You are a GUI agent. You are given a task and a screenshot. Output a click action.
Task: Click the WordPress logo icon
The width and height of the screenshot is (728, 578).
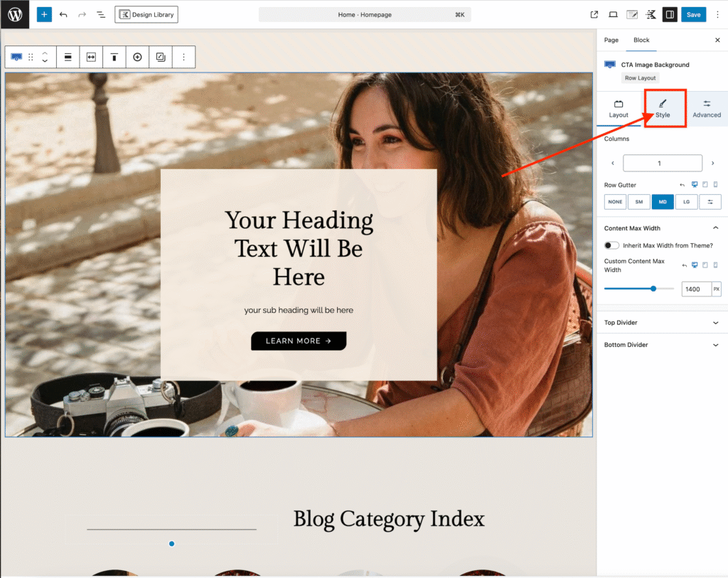tap(15, 14)
